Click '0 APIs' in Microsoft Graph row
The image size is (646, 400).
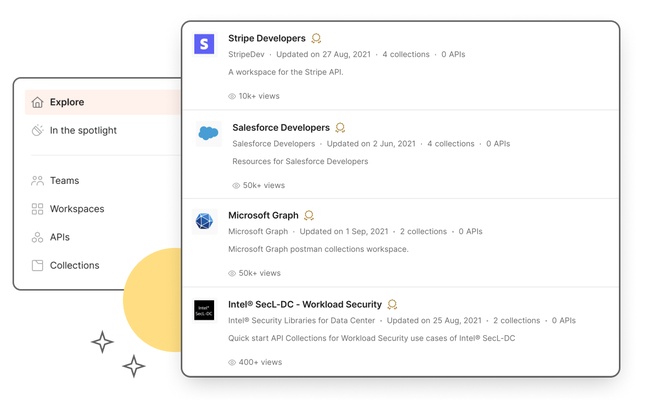click(470, 232)
